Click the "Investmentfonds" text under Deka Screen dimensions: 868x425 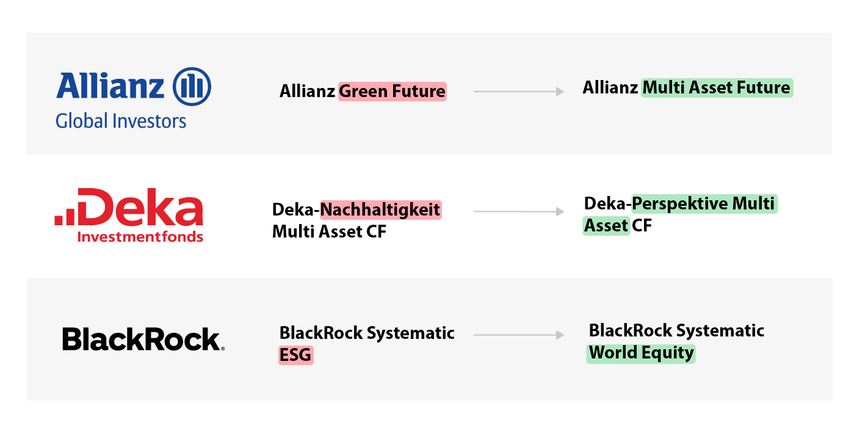(140, 236)
